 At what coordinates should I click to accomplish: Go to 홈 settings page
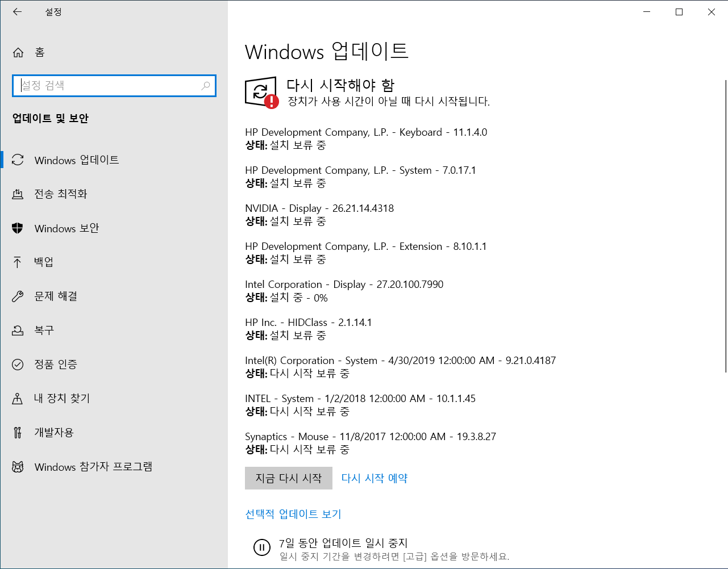coord(114,52)
